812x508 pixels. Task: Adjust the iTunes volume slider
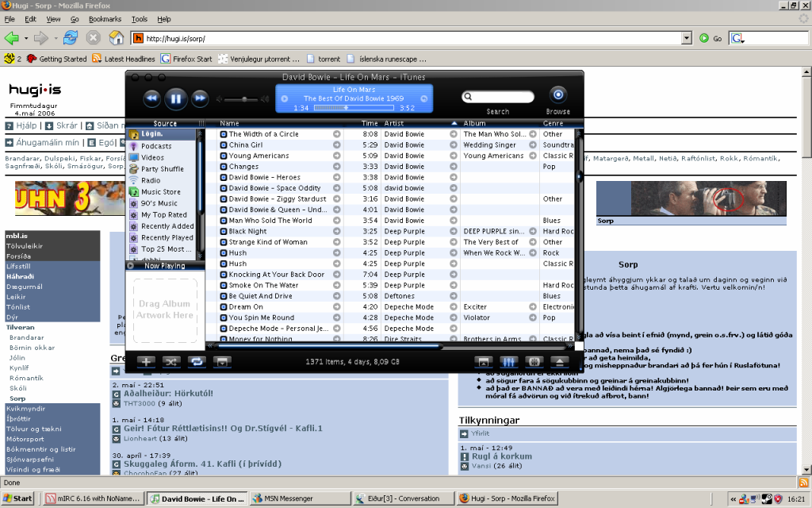[243, 99]
